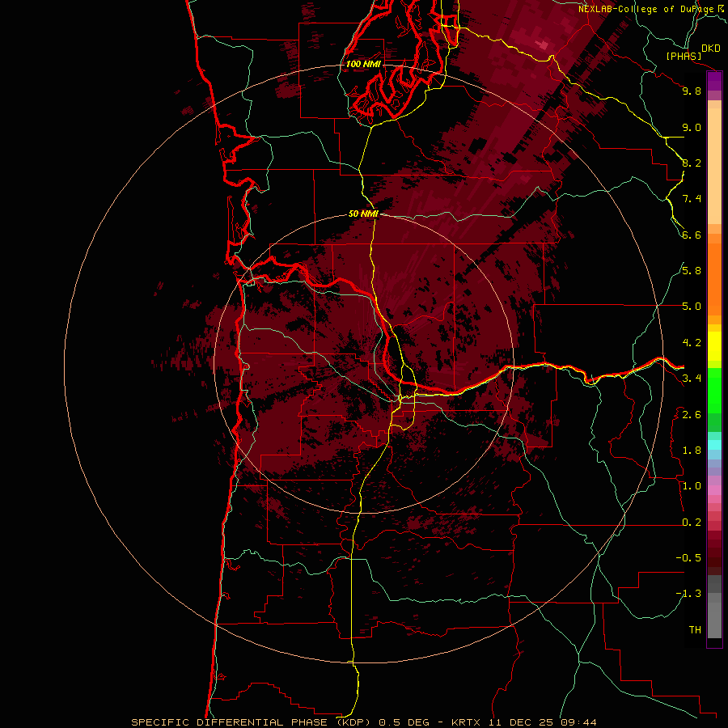This screenshot has width=728, height=728.
Task: Click the cyan segment of the color scale
Action: click(714, 445)
